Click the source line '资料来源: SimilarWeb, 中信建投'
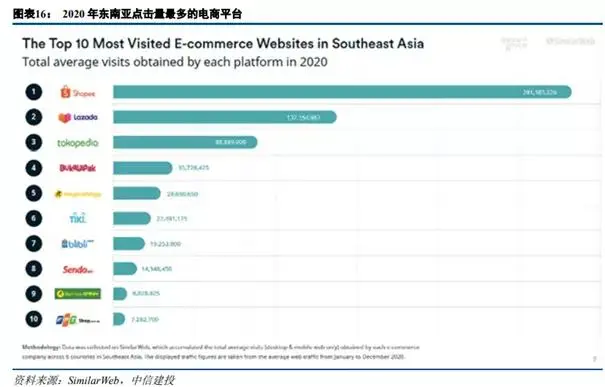 click(x=94, y=380)
